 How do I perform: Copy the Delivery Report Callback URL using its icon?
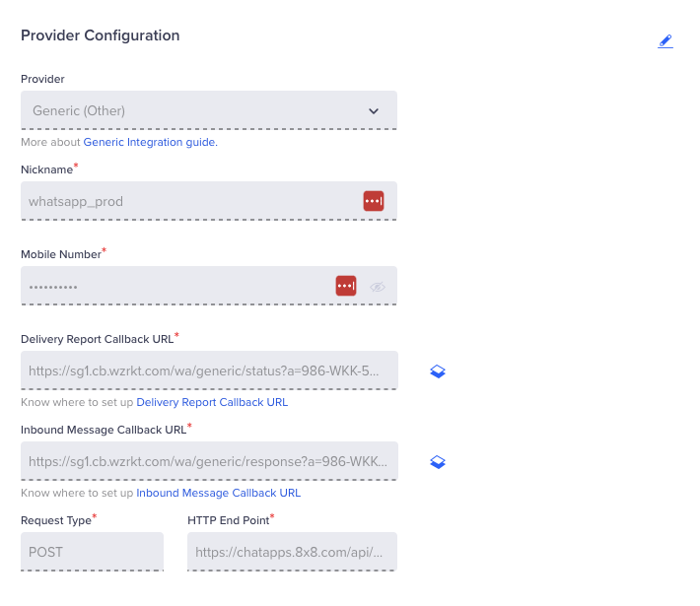click(x=439, y=371)
